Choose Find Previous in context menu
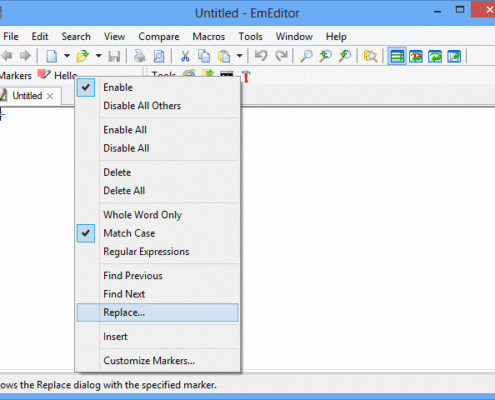This screenshot has height=400, width=495. (157, 276)
